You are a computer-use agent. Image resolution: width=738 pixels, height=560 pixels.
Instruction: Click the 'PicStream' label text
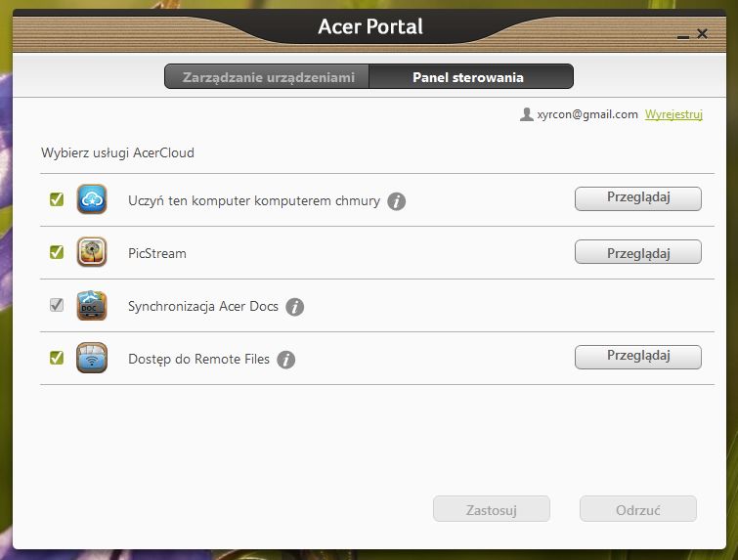[x=157, y=254]
